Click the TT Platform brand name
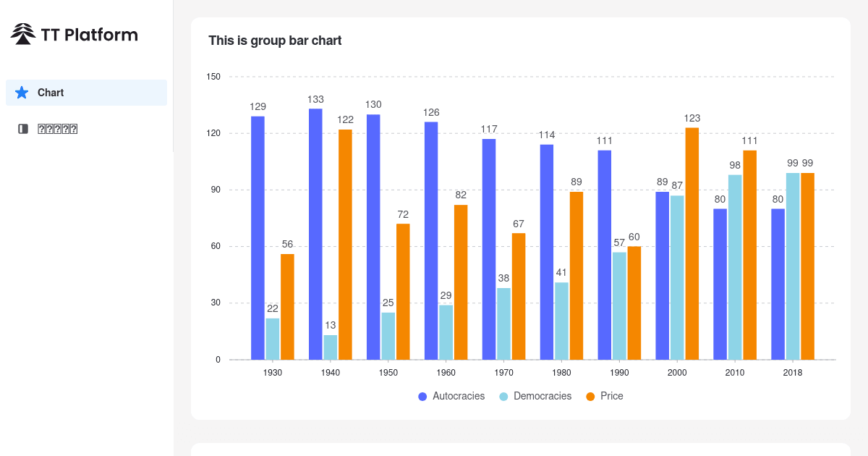Viewport: 868px width, 456px height. [89, 34]
